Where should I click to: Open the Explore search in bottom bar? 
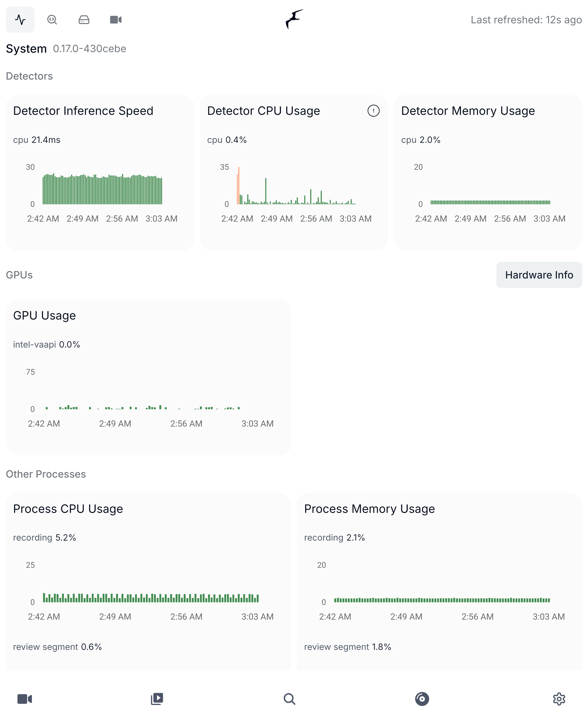(289, 699)
